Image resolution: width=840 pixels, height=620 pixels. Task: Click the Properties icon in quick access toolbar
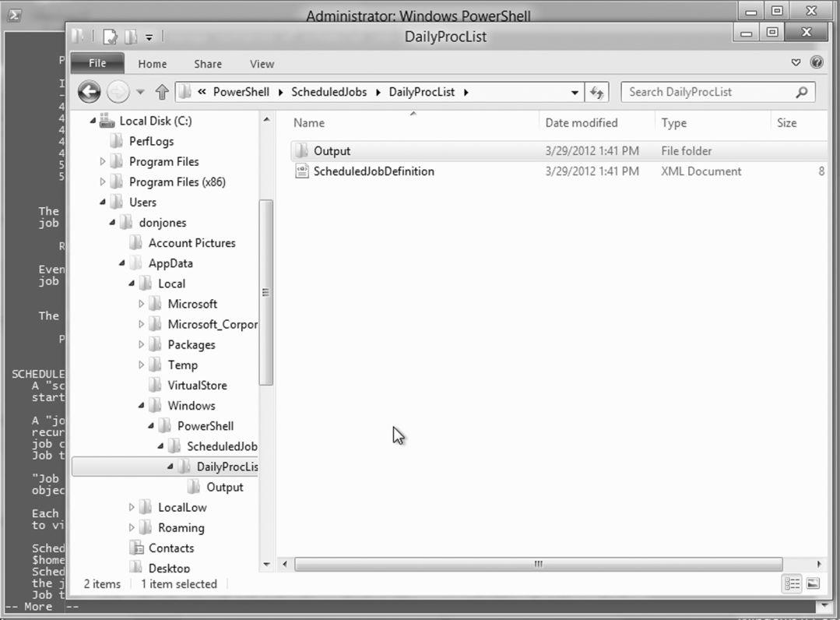(x=111, y=36)
